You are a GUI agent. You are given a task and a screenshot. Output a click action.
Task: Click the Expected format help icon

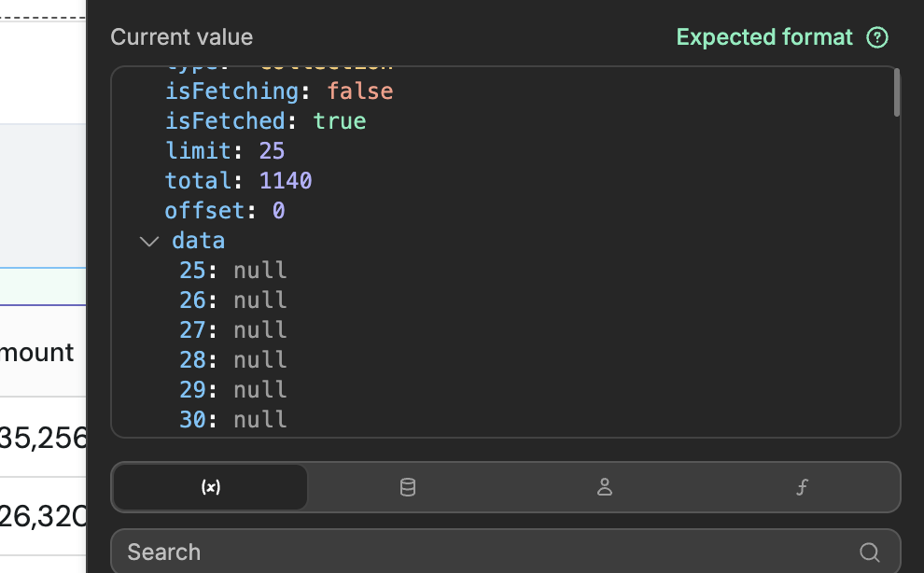(x=877, y=37)
